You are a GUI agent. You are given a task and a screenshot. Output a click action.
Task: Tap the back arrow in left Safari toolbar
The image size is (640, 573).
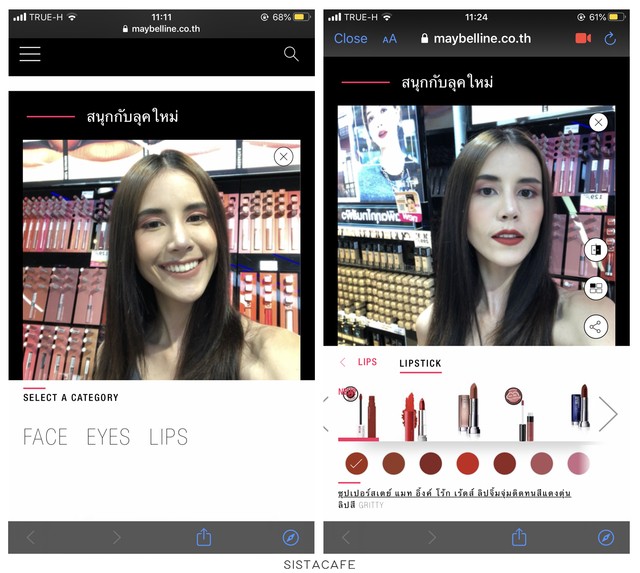point(31,537)
